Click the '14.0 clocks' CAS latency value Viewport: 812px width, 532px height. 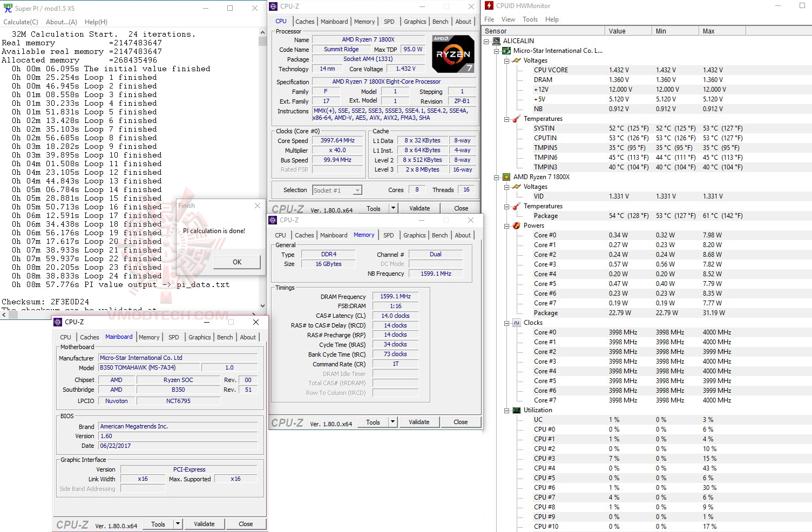[395, 316]
